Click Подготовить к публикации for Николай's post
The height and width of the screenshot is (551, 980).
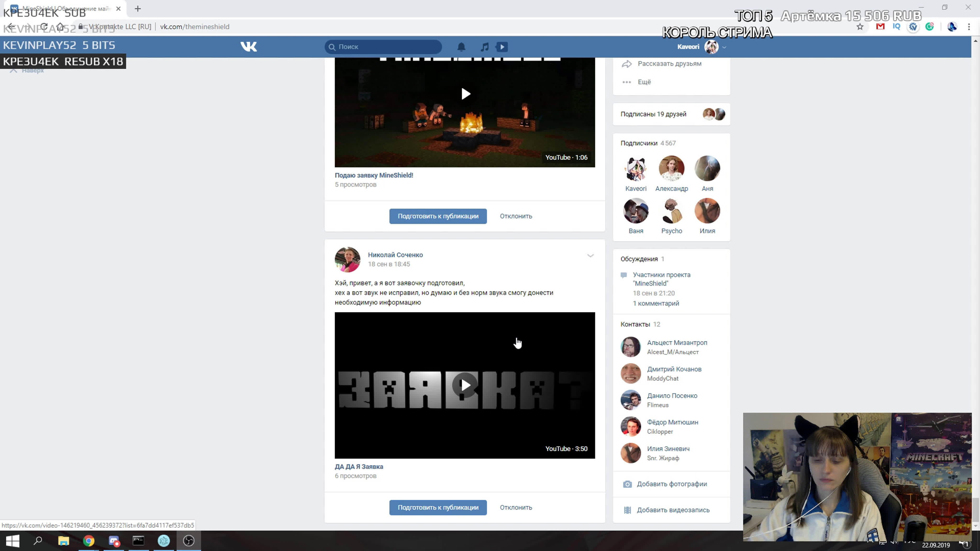coord(438,507)
